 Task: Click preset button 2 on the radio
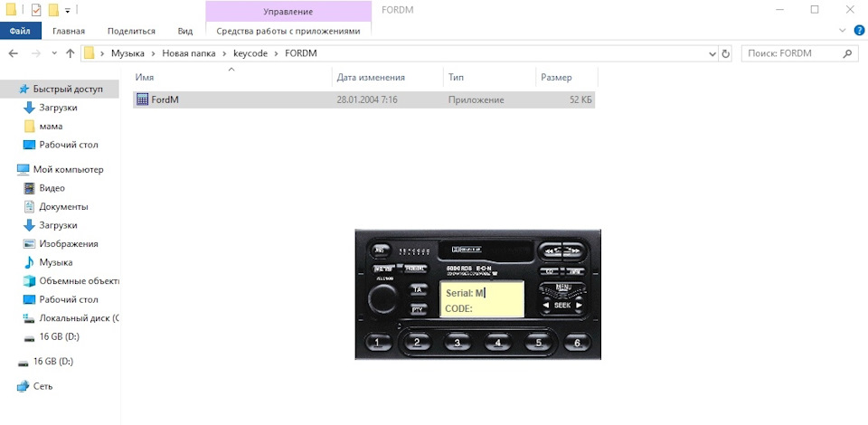click(x=418, y=343)
